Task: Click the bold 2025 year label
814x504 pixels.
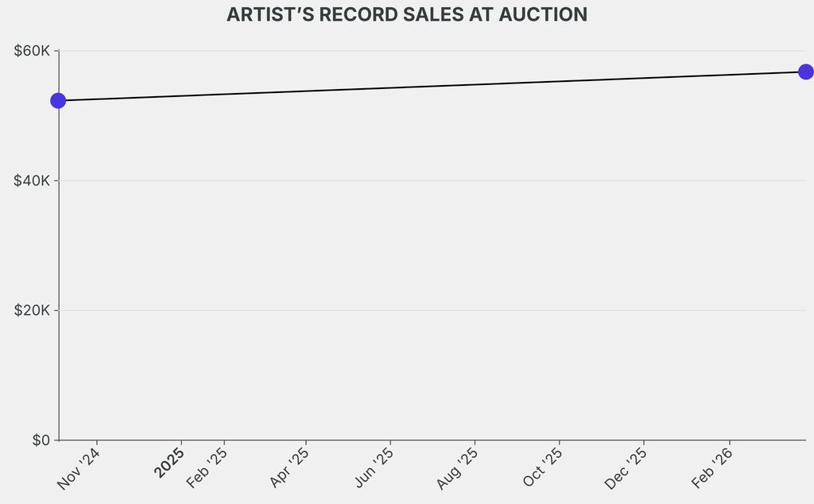Action: click(x=170, y=463)
